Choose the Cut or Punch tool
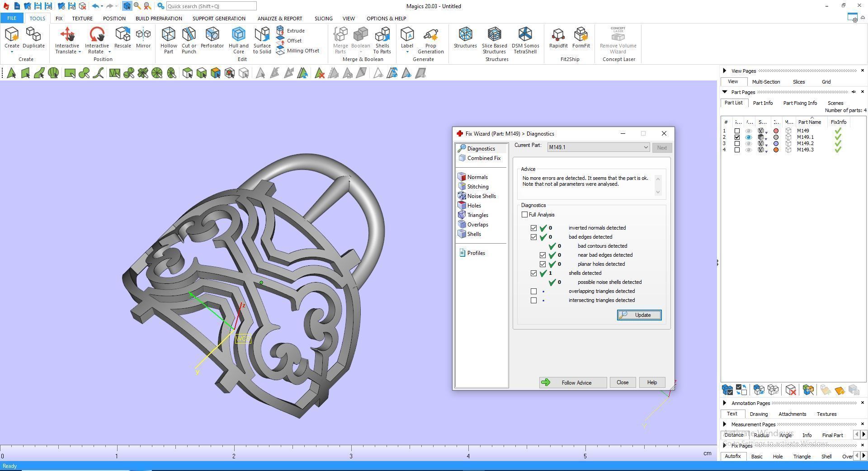This screenshot has height=471, width=868. pyautogui.click(x=189, y=40)
